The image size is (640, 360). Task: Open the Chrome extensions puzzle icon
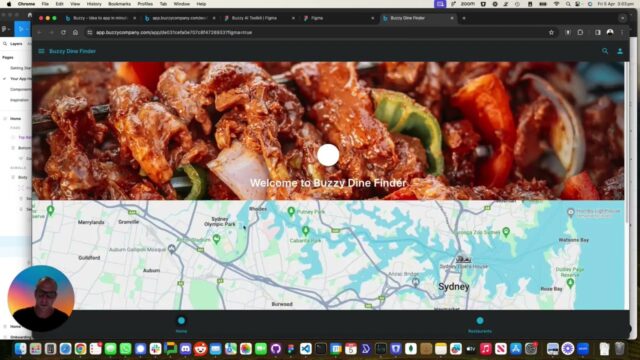pos(580,32)
